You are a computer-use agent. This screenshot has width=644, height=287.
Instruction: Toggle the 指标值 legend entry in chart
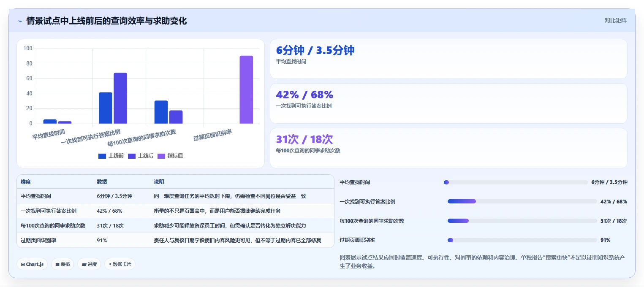(170, 156)
